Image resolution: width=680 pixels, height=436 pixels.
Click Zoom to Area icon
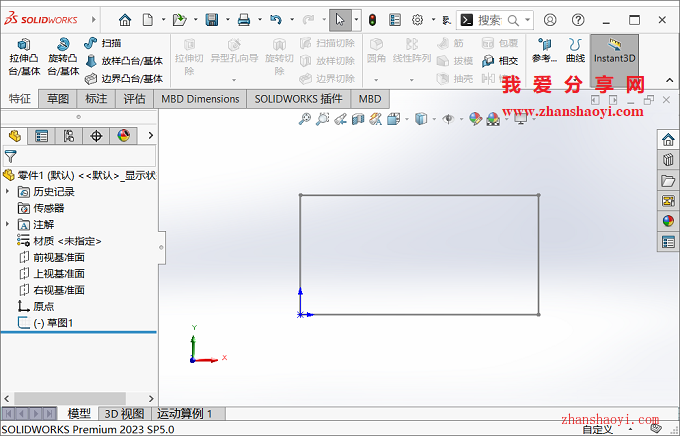[x=322, y=118]
